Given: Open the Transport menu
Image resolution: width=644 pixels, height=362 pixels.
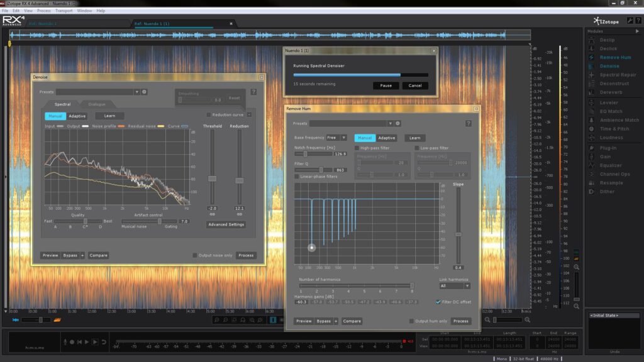Looking at the screenshot, I should click(x=64, y=11).
